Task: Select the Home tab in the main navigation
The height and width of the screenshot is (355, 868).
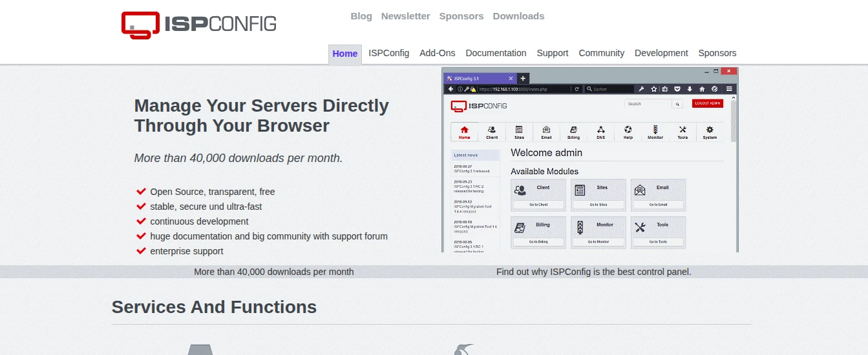Action: [345, 54]
